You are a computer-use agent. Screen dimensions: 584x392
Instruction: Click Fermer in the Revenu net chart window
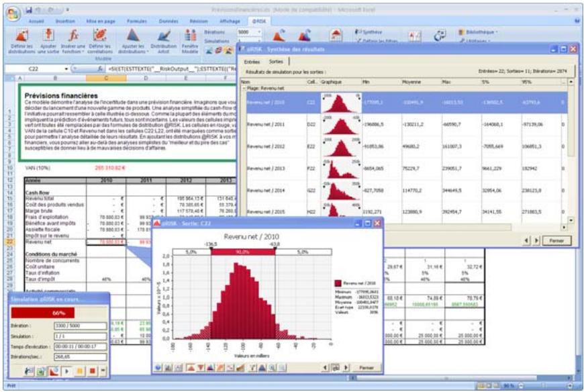coord(366,368)
